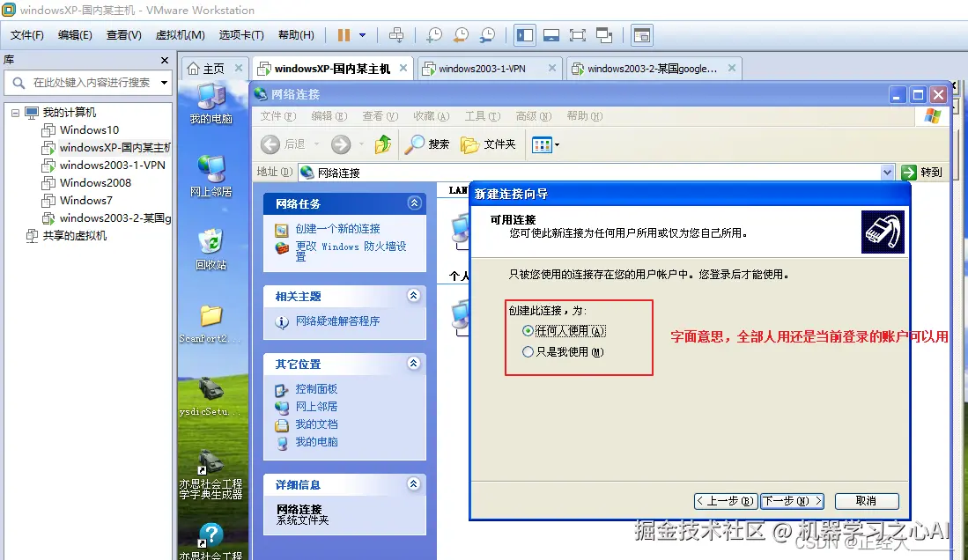Click 更改 Windows 防火墙设置 link
Screen dimensions: 968x560
pyautogui.click(x=351, y=251)
